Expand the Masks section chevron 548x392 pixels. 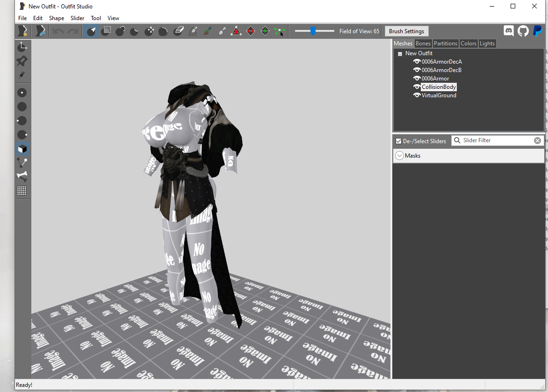coord(399,156)
